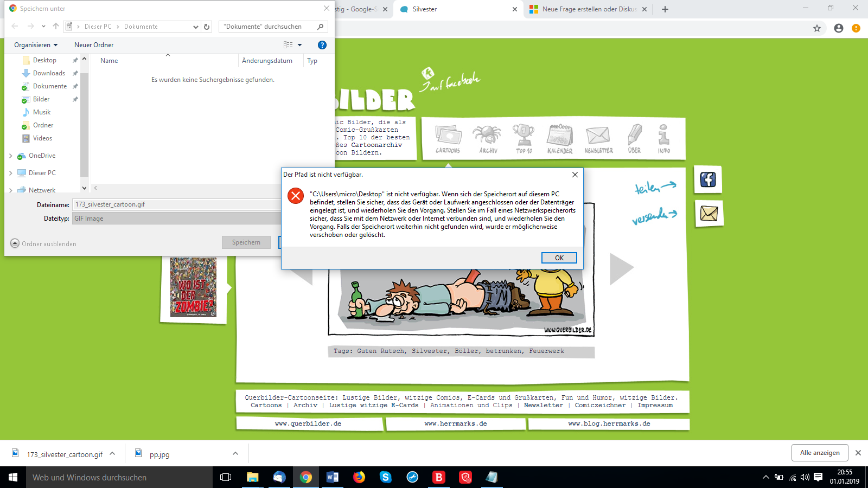This screenshot has width=868, height=488.
Task: Open download menu for 173_silvester_cartoon.gif
Action: [x=112, y=453]
